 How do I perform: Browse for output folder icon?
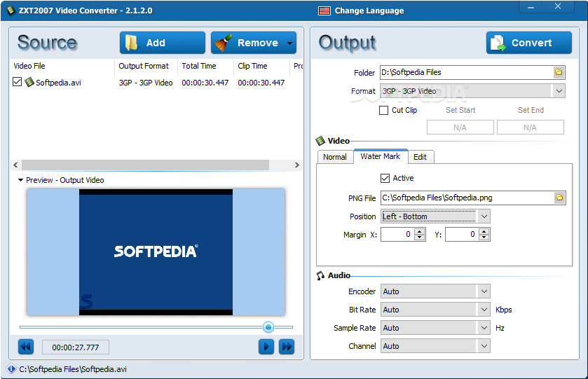[559, 72]
